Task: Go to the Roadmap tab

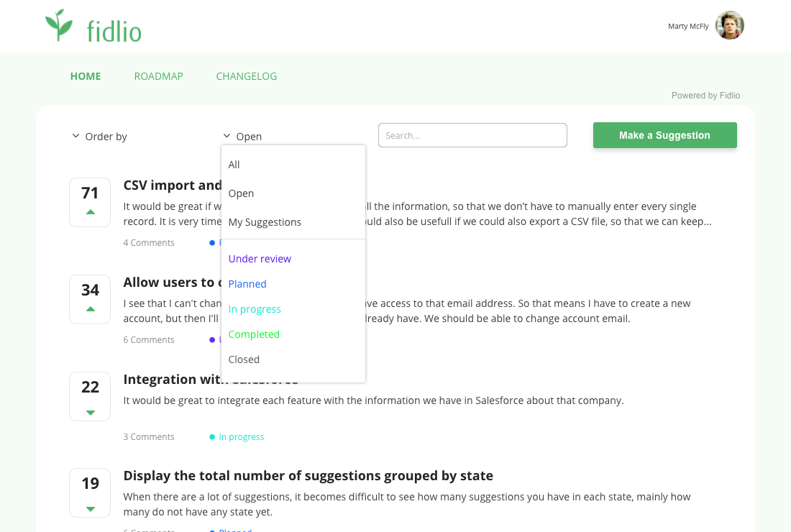Action: click(x=158, y=76)
